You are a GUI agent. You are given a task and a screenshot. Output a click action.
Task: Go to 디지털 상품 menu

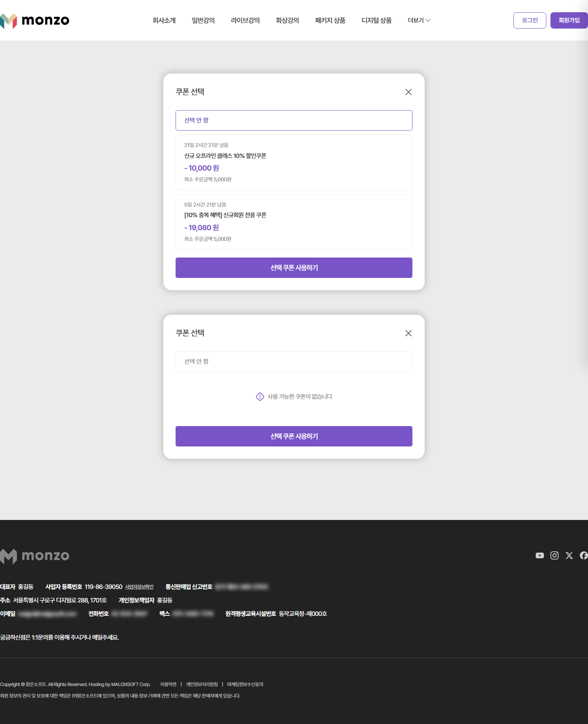point(376,20)
